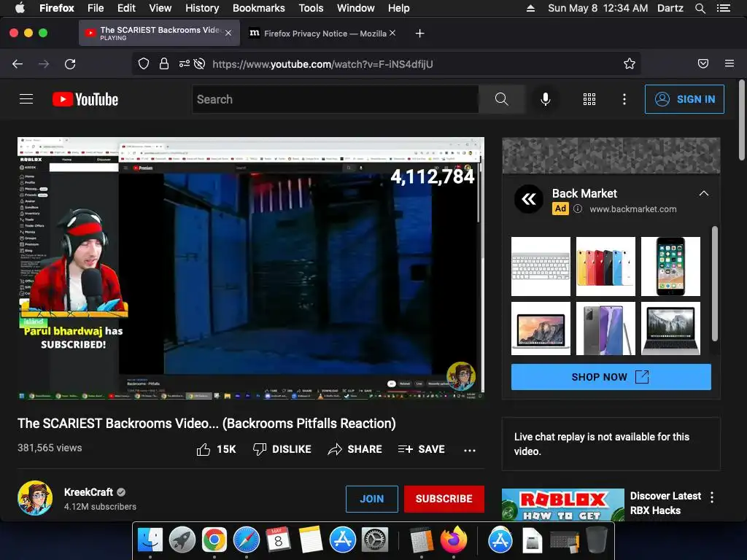Open System Preferences from the Dock
Image resolution: width=747 pixels, height=560 pixels.
point(375,540)
